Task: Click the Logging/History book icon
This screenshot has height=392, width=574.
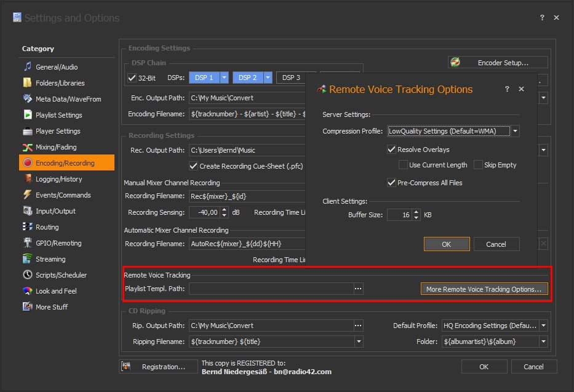Action: pos(28,178)
